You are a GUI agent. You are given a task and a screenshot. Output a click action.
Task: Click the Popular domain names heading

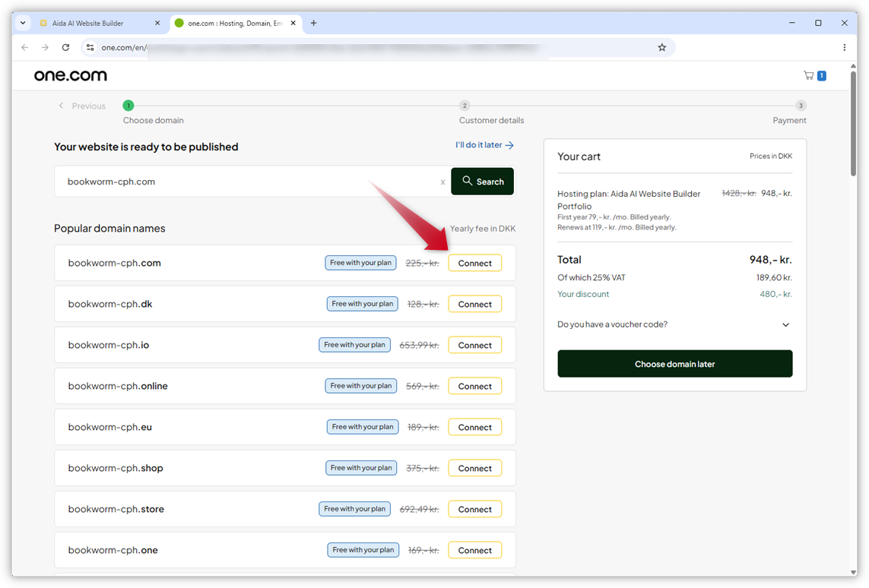[x=109, y=228]
